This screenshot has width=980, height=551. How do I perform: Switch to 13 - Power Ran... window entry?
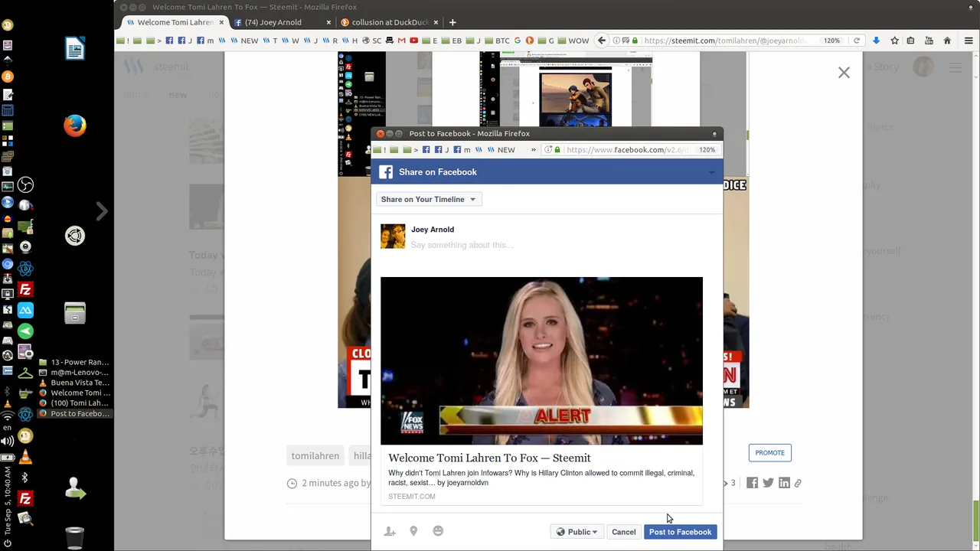[74, 362]
